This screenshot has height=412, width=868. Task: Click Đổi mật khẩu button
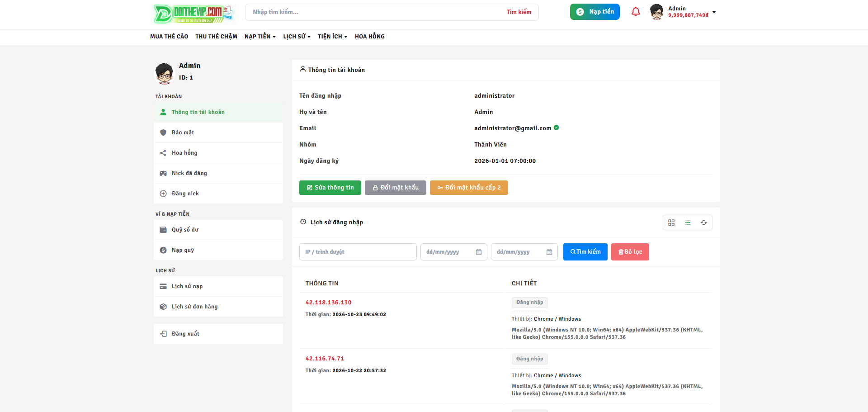[396, 188]
